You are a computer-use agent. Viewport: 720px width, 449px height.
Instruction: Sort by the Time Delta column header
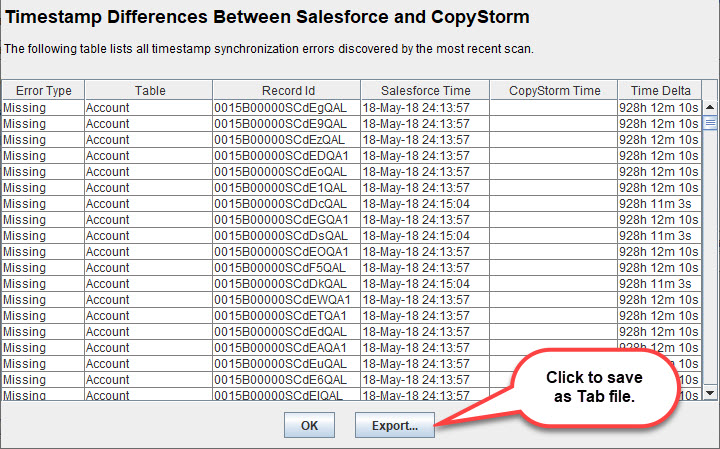pos(660,90)
